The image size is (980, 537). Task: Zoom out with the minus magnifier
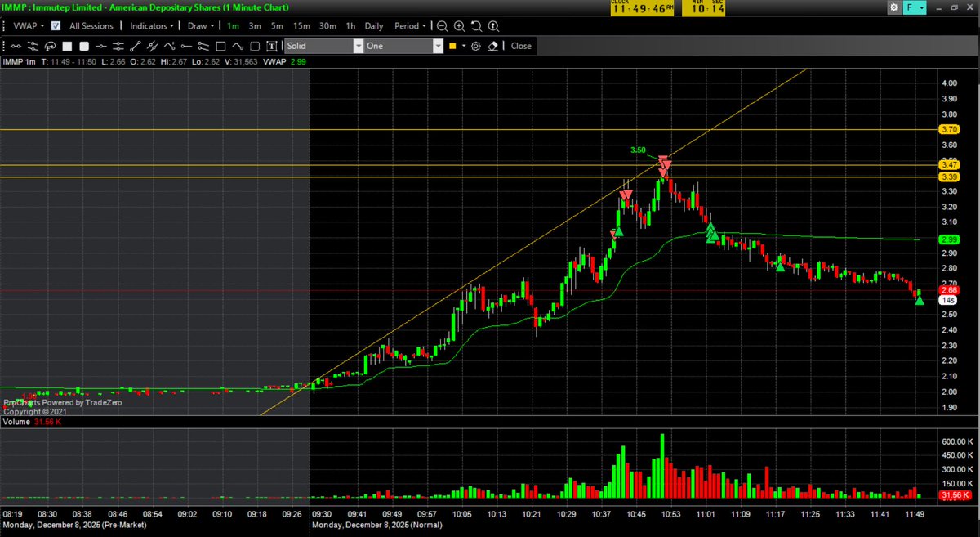click(x=442, y=25)
